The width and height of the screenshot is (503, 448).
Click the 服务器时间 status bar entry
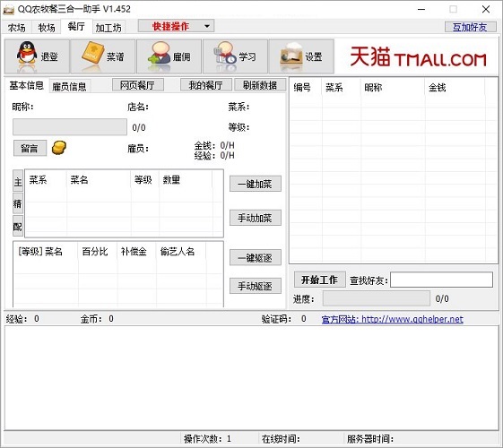pos(421,439)
